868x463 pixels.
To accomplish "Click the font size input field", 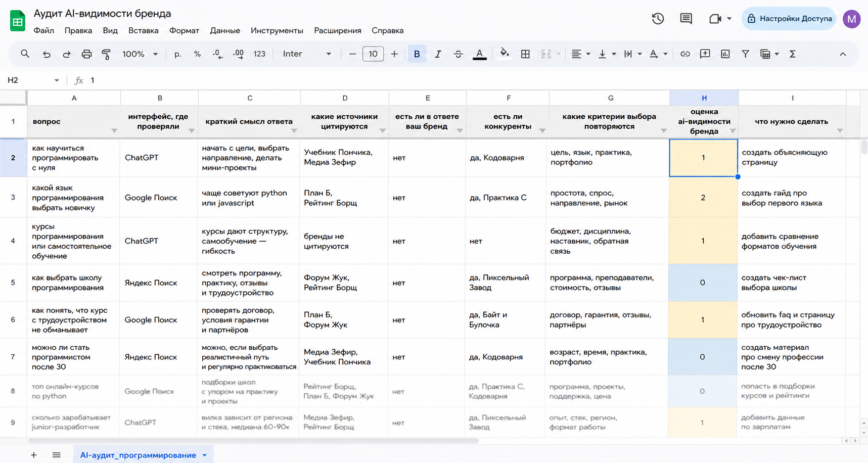I will tap(373, 54).
